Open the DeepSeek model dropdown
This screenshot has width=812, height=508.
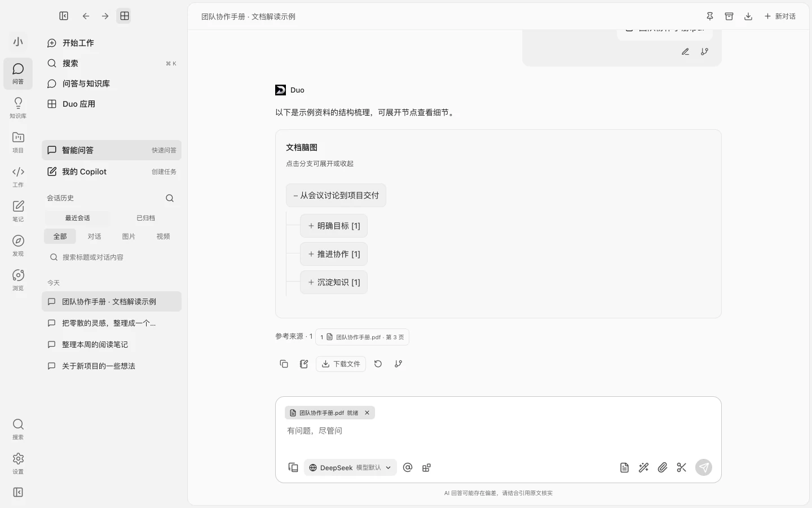click(x=350, y=467)
